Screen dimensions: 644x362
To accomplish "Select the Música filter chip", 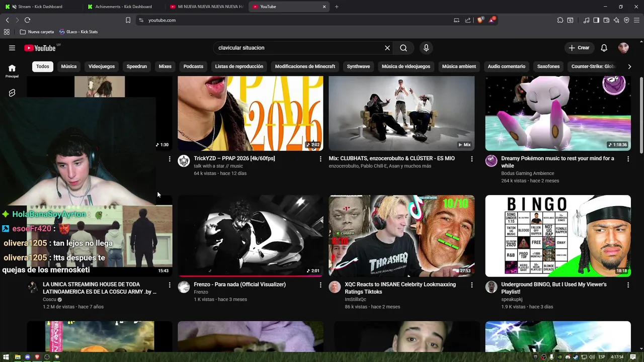I will pyautogui.click(x=69, y=66).
